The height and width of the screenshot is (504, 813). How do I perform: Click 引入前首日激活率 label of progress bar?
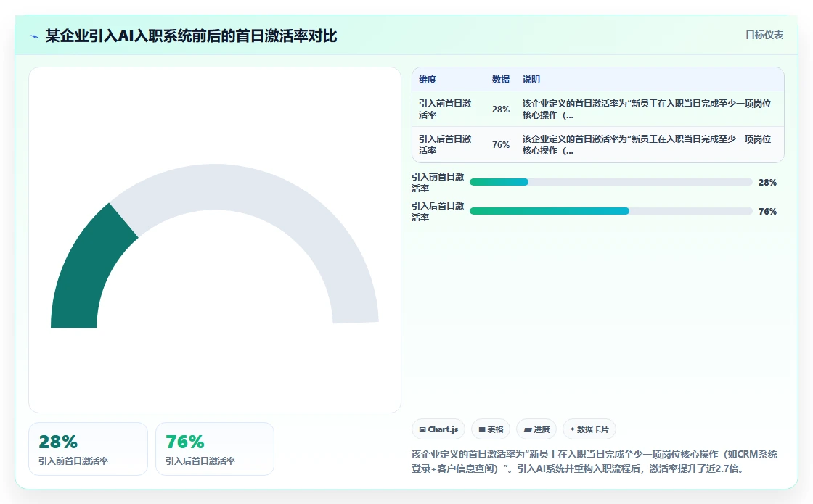(438, 182)
